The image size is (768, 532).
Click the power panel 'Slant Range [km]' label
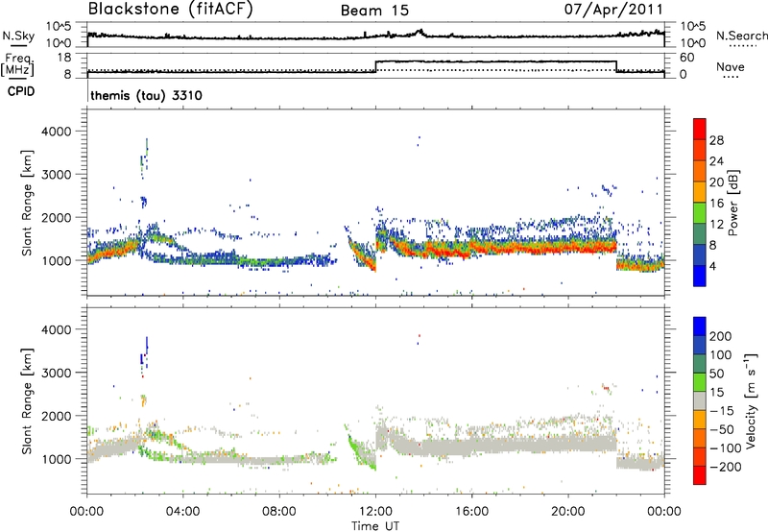pyautogui.click(x=27, y=203)
